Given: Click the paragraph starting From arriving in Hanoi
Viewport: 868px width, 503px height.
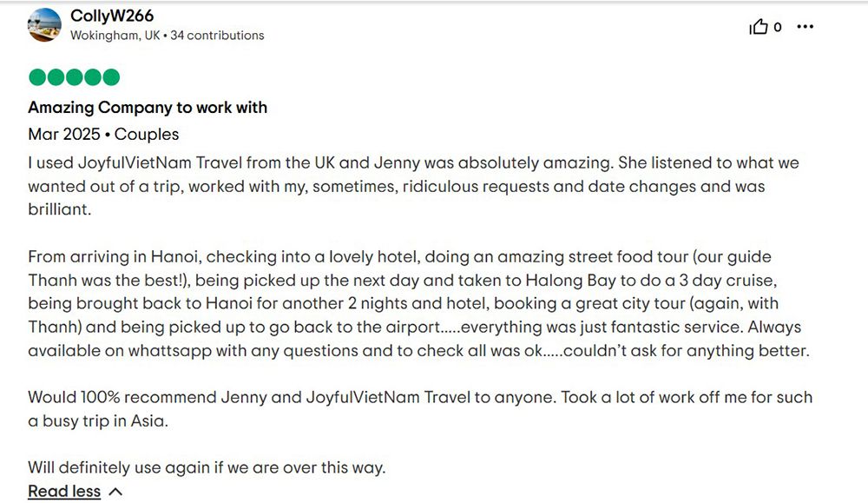Looking at the screenshot, I should click(x=419, y=303).
